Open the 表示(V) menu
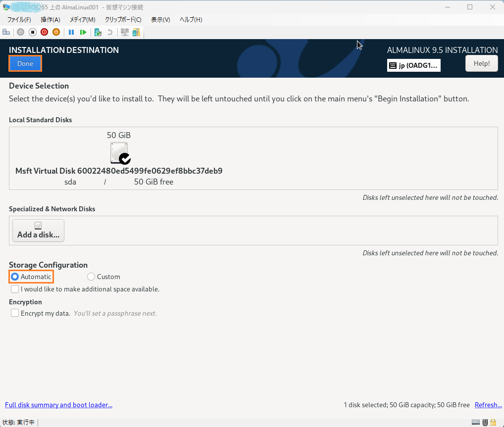The width and height of the screenshot is (504, 427). pyautogui.click(x=160, y=20)
